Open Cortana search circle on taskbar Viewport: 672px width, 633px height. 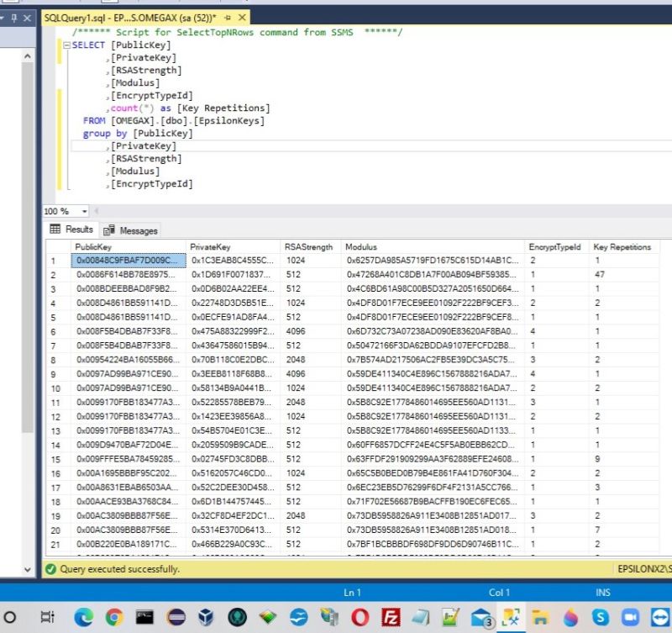(x=9, y=617)
